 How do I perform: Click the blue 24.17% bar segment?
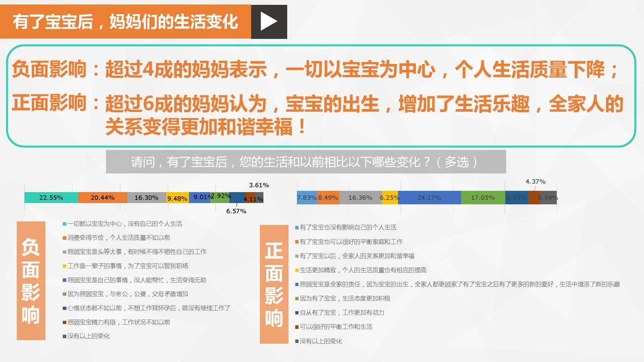coord(429,198)
